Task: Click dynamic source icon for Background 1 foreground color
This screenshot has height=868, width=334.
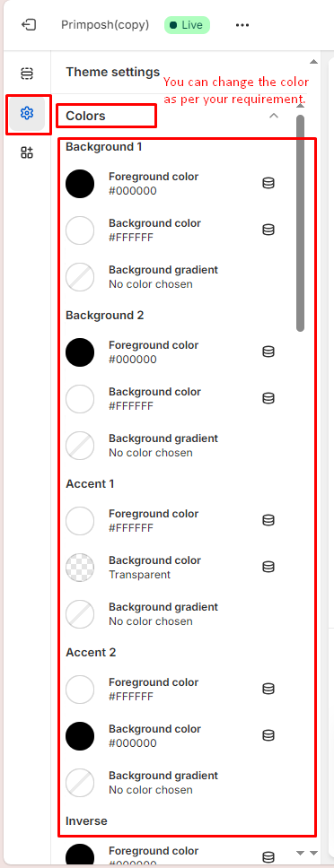Action: [x=268, y=183]
